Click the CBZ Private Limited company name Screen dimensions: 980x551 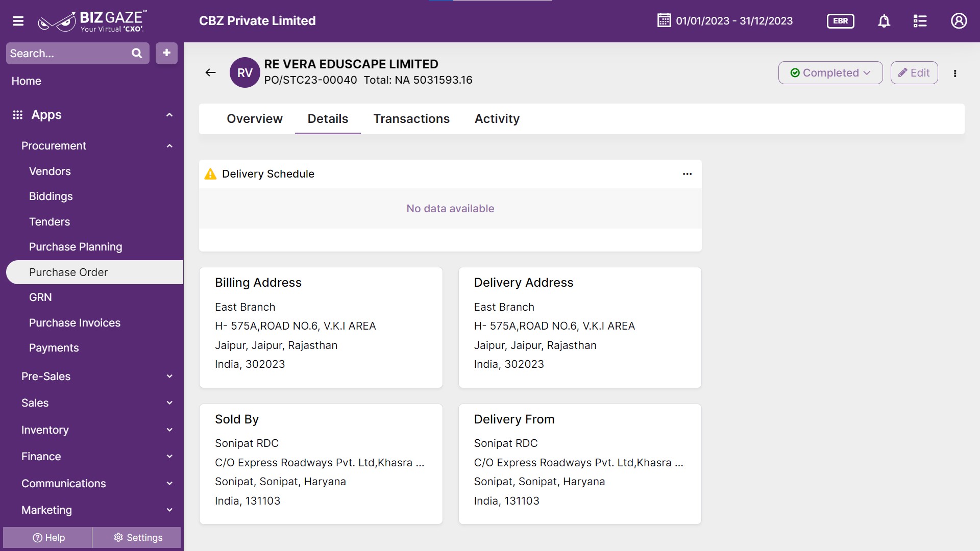tap(257, 21)
